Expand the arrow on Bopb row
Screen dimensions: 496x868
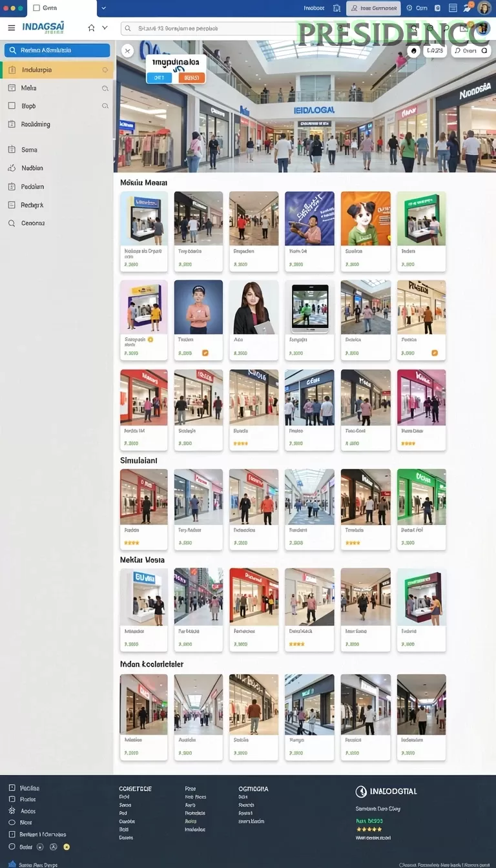tap(105, 106)
